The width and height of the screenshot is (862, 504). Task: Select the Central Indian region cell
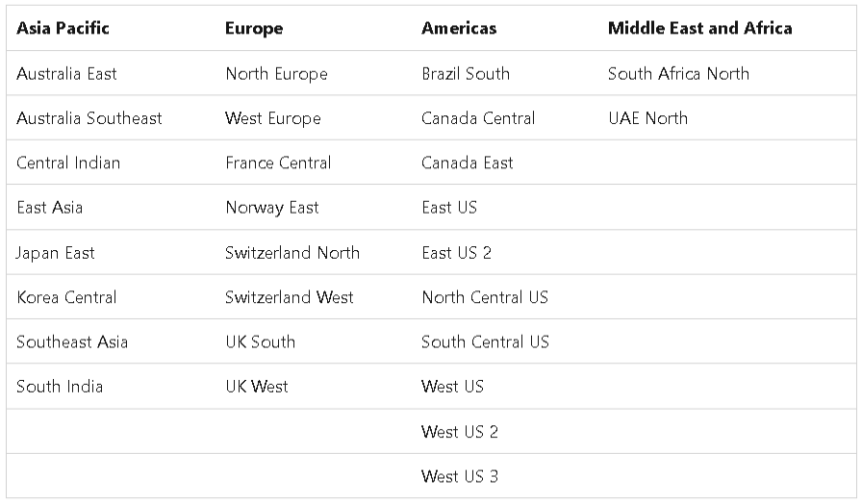coord(68,163)
